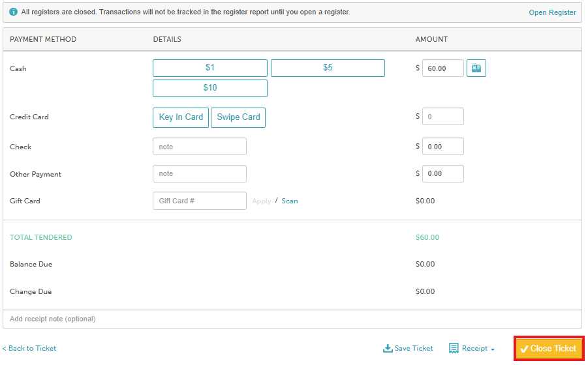Add $1 cash amount
Screen dimensions: 588x365
coord(210,68)
